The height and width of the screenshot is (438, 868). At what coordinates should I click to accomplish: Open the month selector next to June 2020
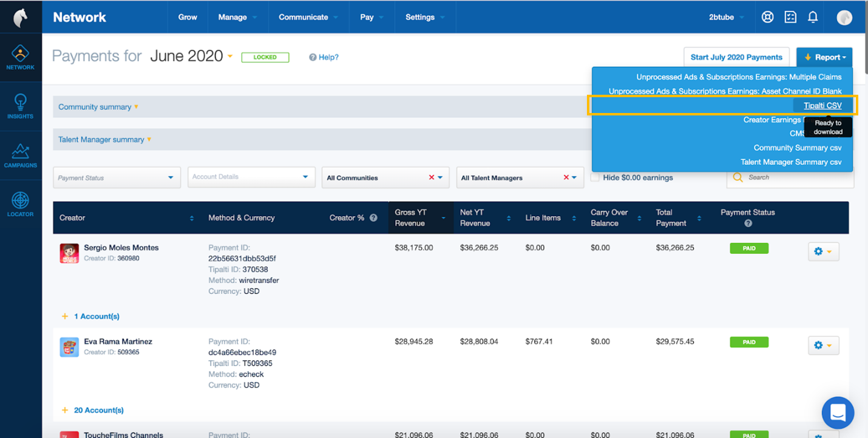(229, 55)
